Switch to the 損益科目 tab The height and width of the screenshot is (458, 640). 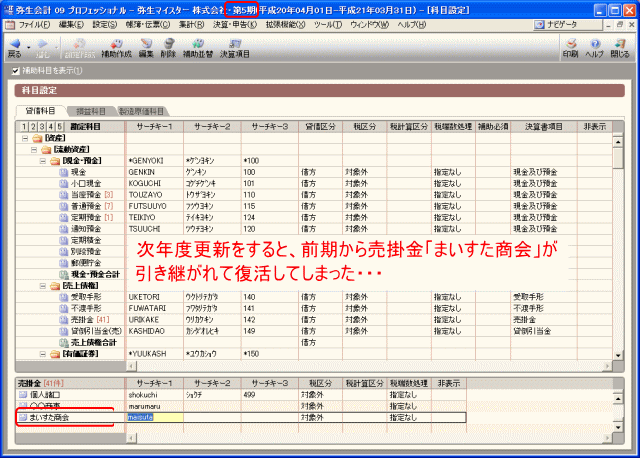point(91,111)
